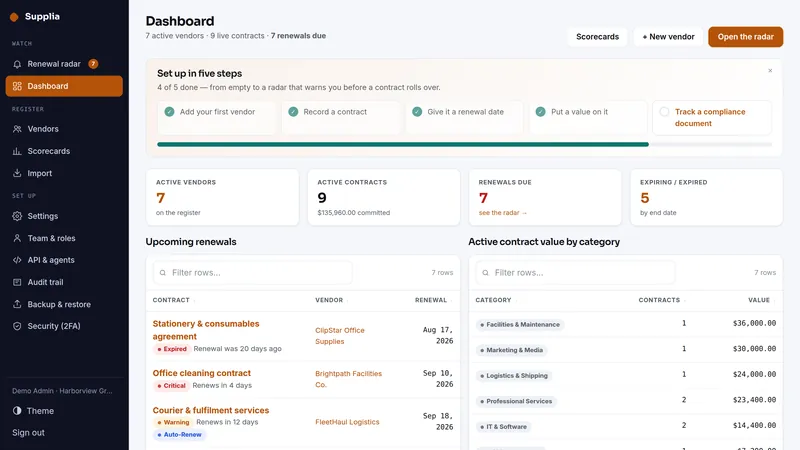
Task: Click the Track a compliance document step
Action: point(712,118)
